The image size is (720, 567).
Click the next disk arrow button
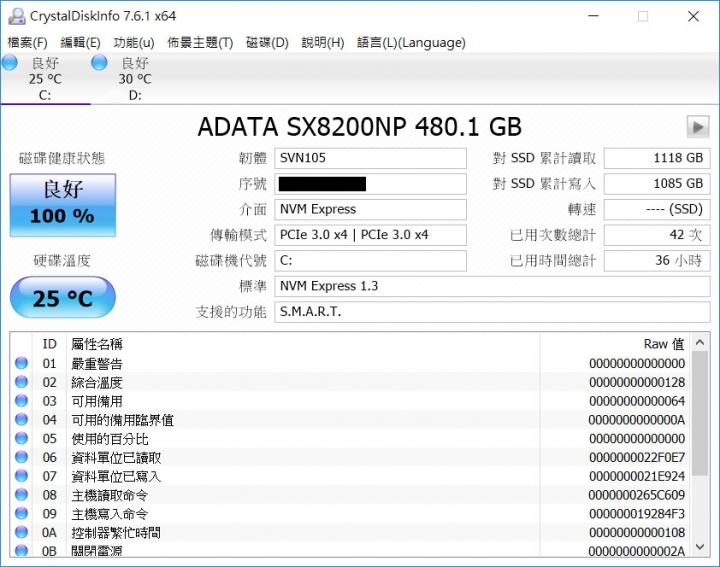(697, 127)
